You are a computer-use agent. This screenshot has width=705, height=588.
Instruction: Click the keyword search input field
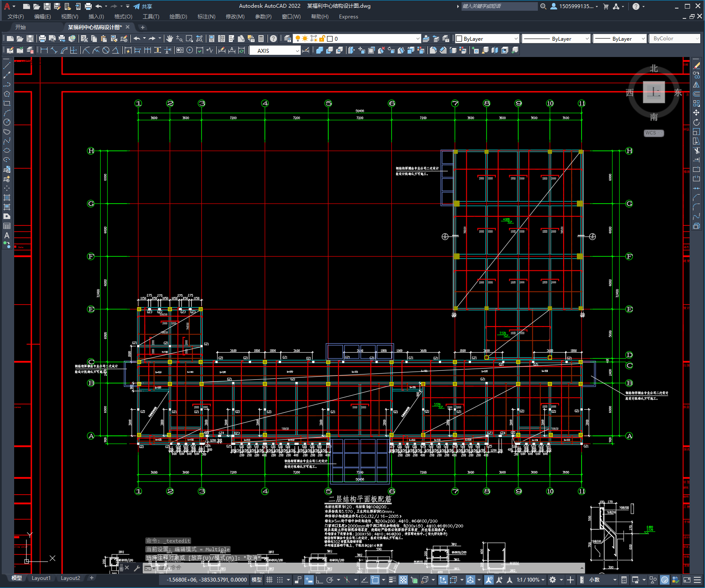pyautogui.click(x=499, y=6)
